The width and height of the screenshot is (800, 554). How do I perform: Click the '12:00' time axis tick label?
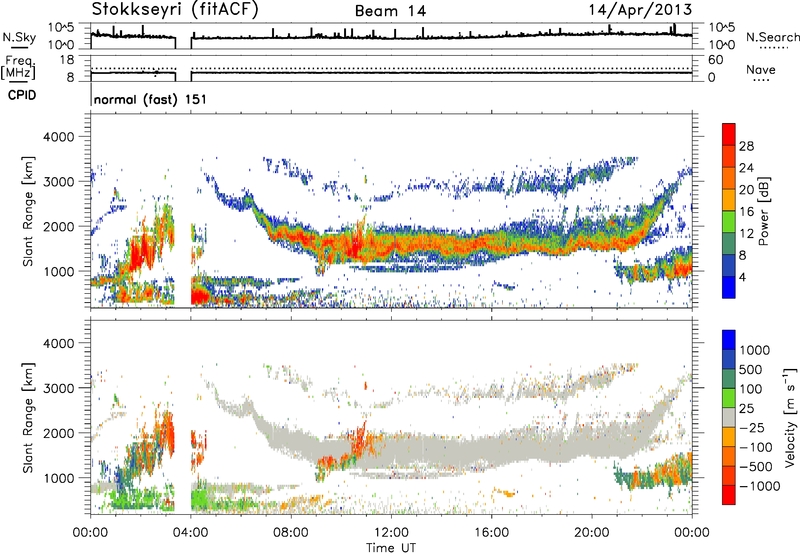coord(391,533)
